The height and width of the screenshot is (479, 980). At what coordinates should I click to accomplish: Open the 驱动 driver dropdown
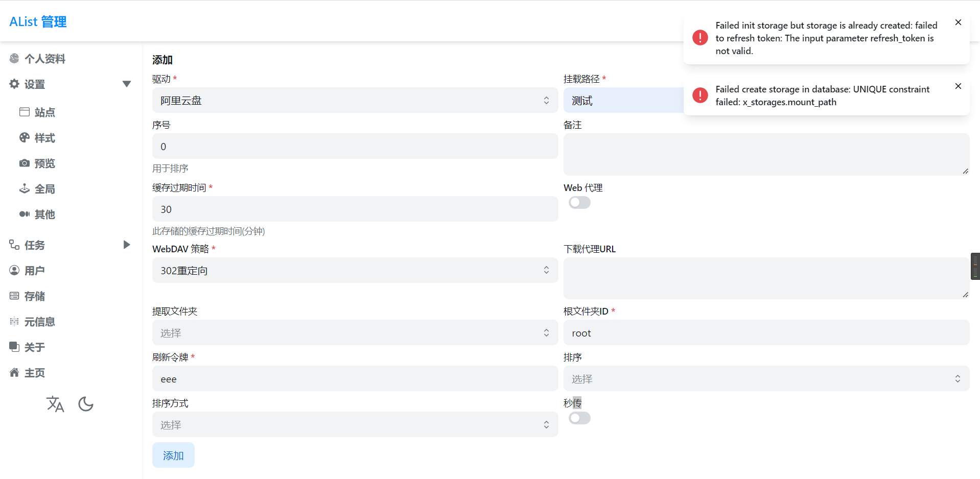[355, 100]
